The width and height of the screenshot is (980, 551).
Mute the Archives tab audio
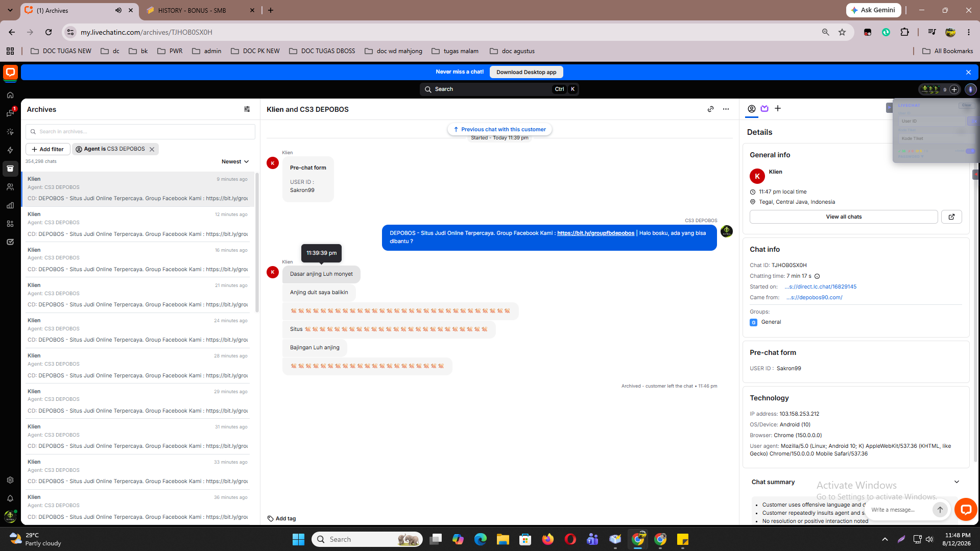pos(118,10)
